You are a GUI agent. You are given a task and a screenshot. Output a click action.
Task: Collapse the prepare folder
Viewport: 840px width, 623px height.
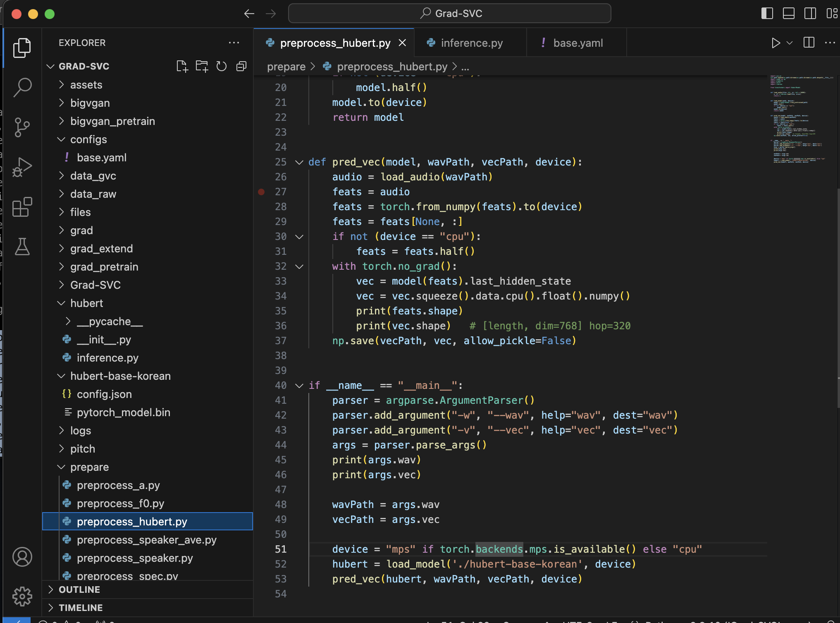click(61, 467)
